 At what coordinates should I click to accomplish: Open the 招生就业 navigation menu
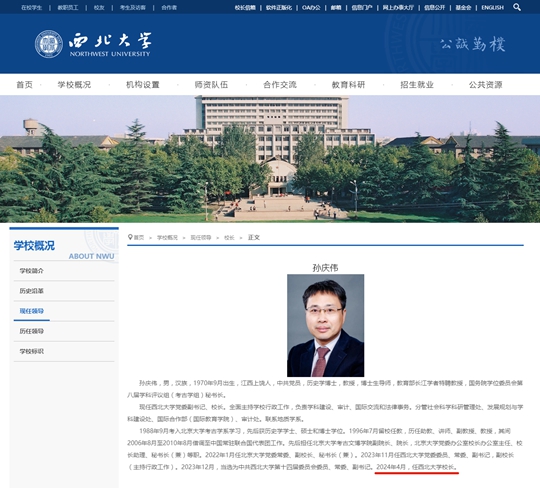click(x=417, y=85)
